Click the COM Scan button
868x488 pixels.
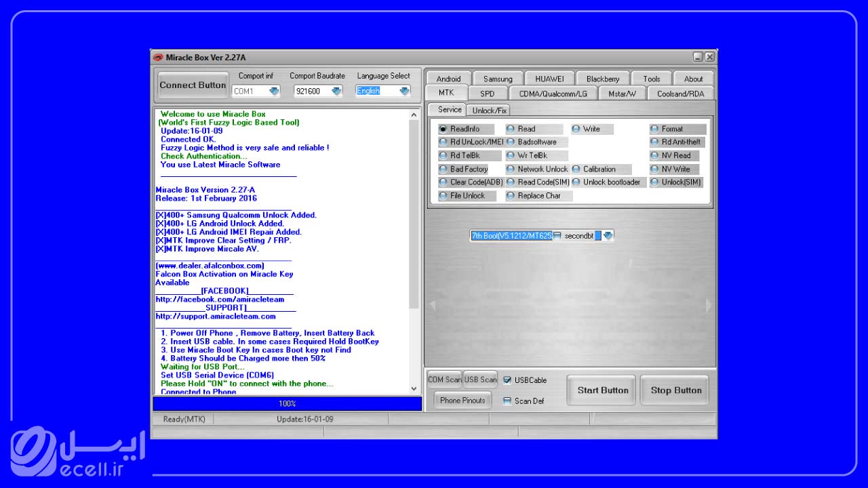(445, 380)
